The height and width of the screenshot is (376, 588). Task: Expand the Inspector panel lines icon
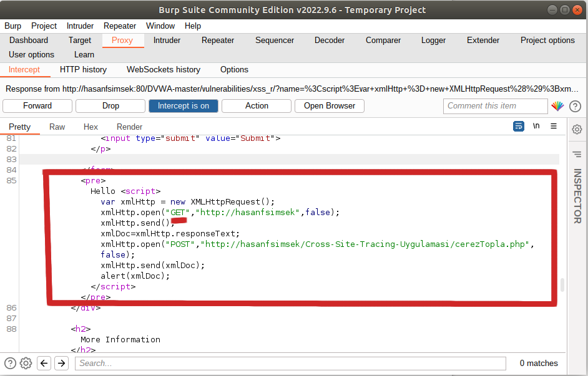click(x=577, y=154)
